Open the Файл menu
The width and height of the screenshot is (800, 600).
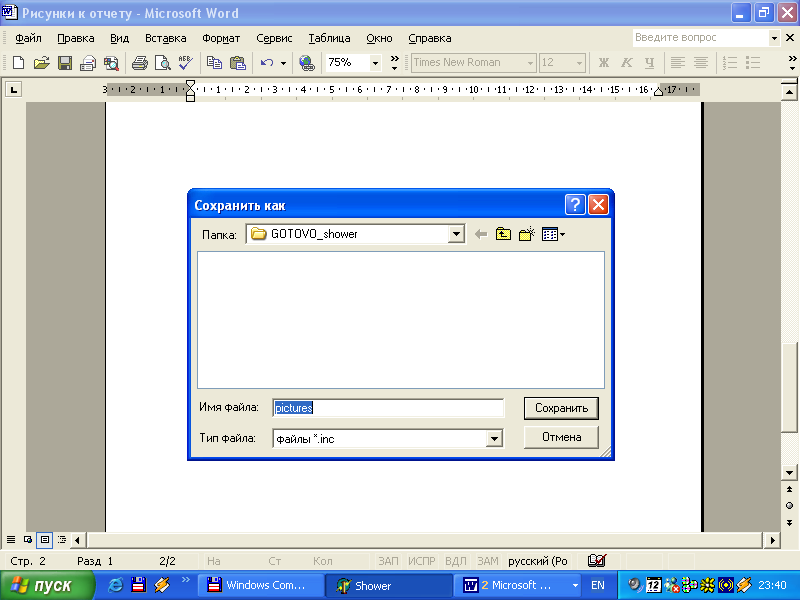tap(28, 38)
